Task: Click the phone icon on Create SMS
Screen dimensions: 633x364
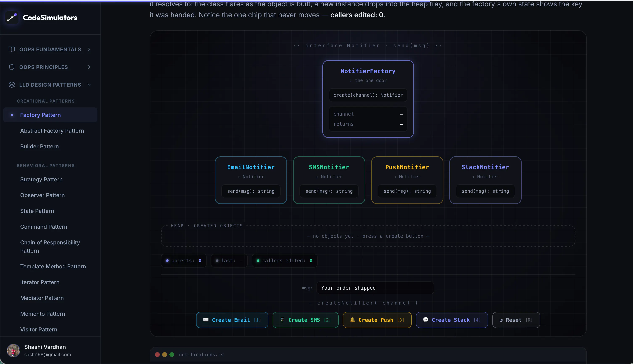Action: [282, 320]
